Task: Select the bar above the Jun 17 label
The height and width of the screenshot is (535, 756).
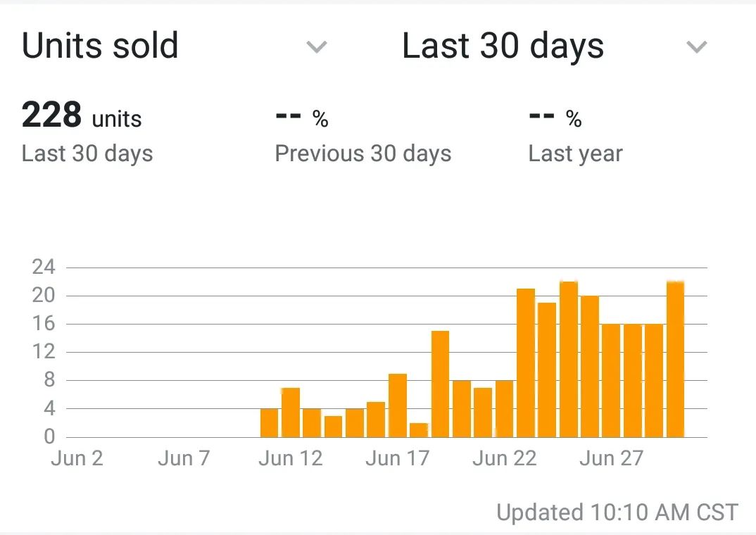Action: pyautogui.click(x=398, y=405)
